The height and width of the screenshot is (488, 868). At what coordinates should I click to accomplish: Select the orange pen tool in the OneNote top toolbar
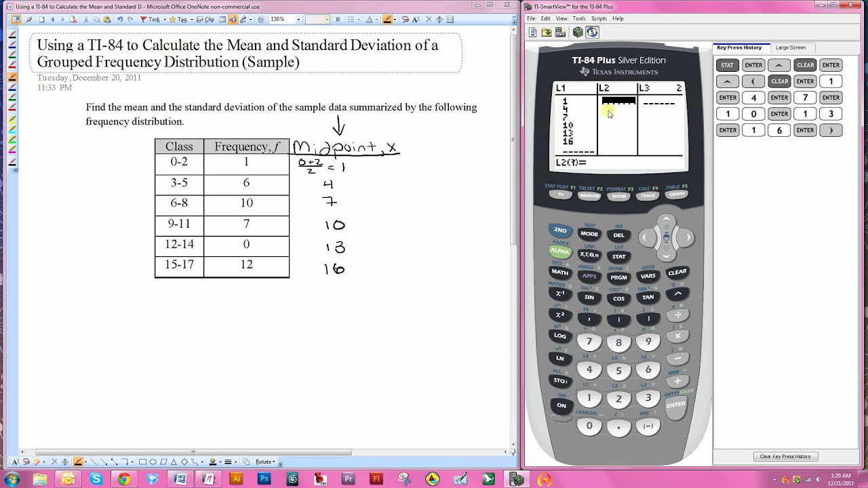tap(387, 20)
